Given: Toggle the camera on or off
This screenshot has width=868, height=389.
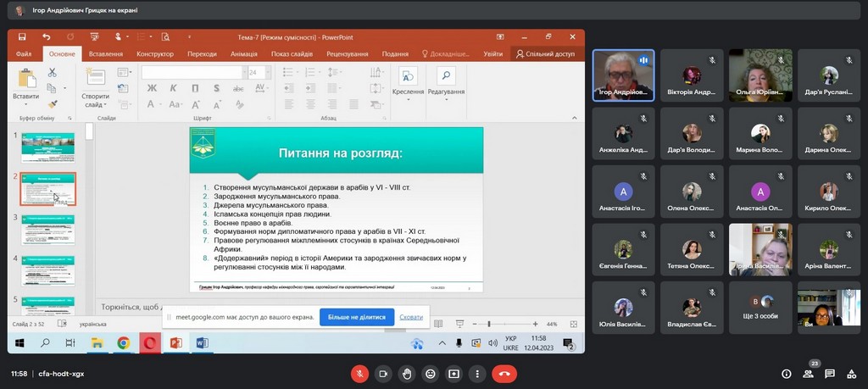Looking at the screenshot, I should [383, 374].
